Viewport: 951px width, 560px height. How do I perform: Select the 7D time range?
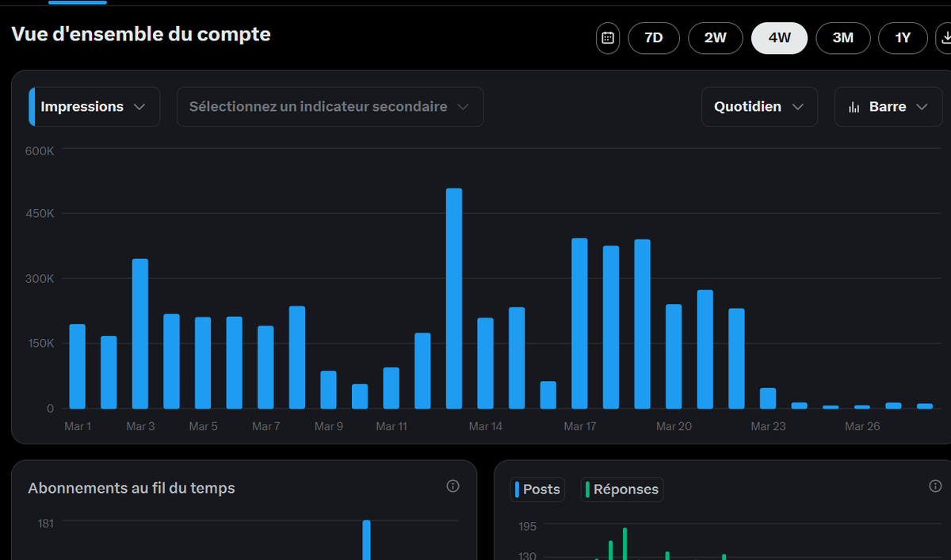coord(654,37)
